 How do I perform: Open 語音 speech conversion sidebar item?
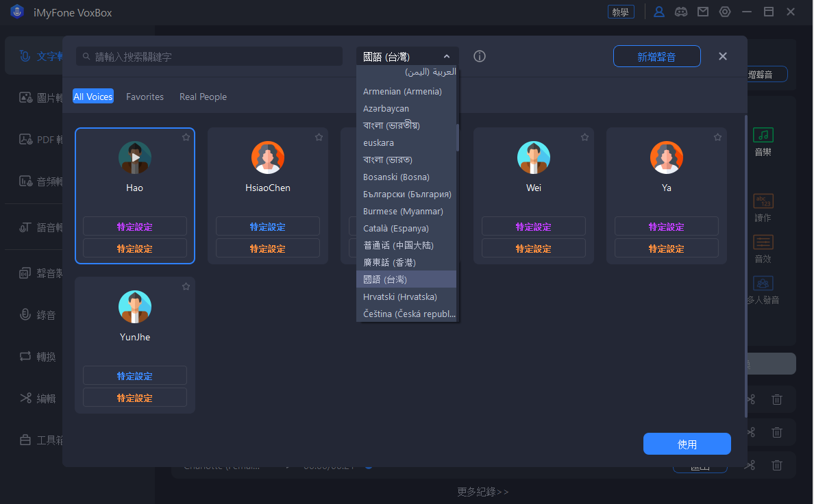[40, 227]
